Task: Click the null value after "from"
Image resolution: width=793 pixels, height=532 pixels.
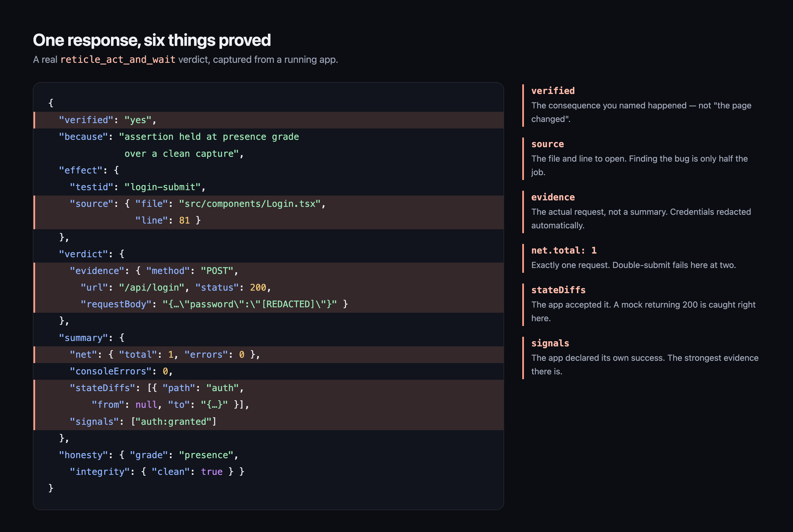Action: pyautogui.click(x=146, y=405)
